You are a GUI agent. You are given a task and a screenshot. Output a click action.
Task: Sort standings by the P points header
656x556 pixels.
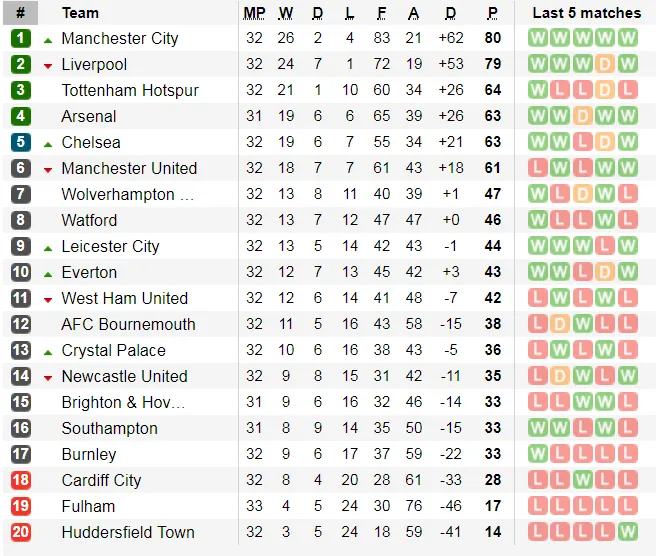(492, 13)
